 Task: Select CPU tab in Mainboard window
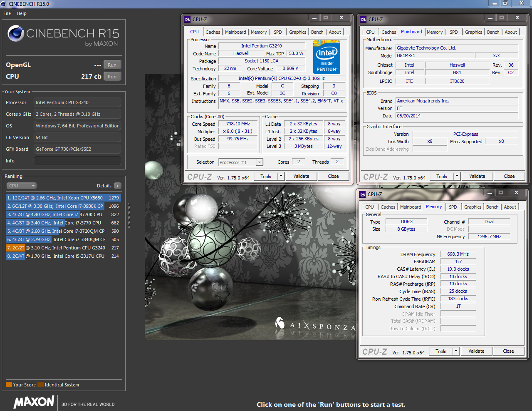[371, 32]
